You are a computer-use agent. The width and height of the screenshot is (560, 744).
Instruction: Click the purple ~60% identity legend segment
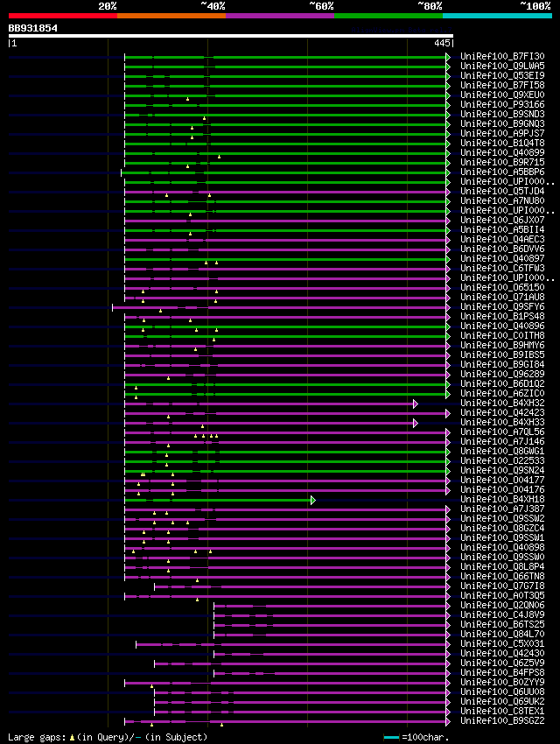(x=280, y=16)
